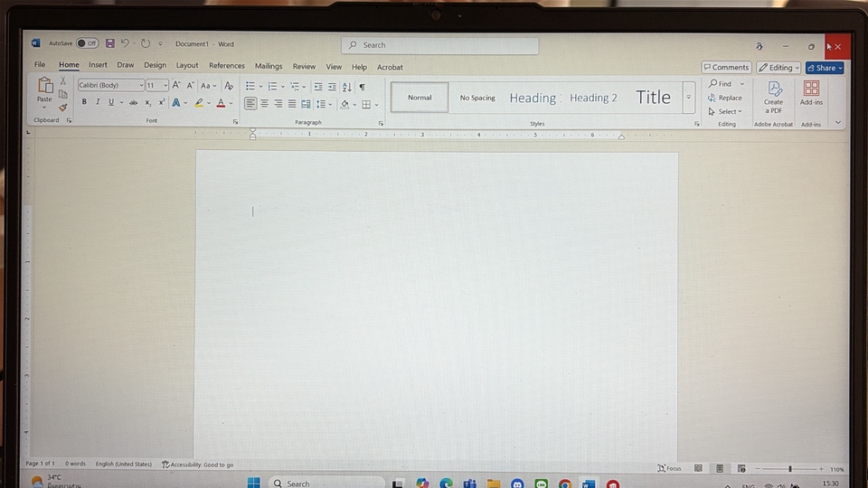Toggle bold formatting
This screenshot has height=488, width=868.
pyautogui.click(x=84, y=103)
